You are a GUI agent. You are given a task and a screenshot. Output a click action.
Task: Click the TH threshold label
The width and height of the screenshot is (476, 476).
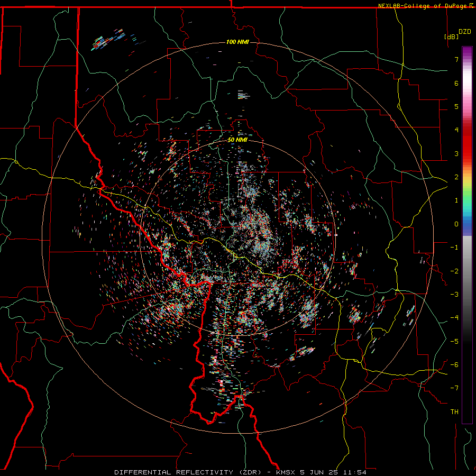tap(454, 412)
